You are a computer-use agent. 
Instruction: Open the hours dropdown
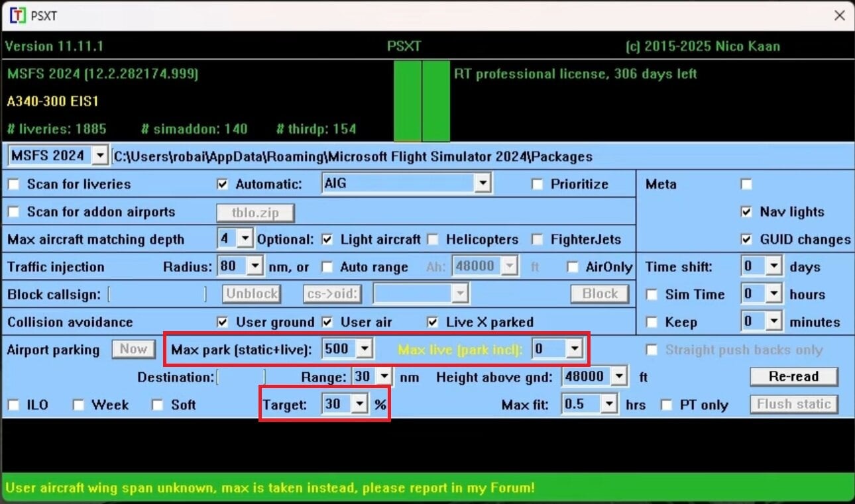[x=774, y=294]
